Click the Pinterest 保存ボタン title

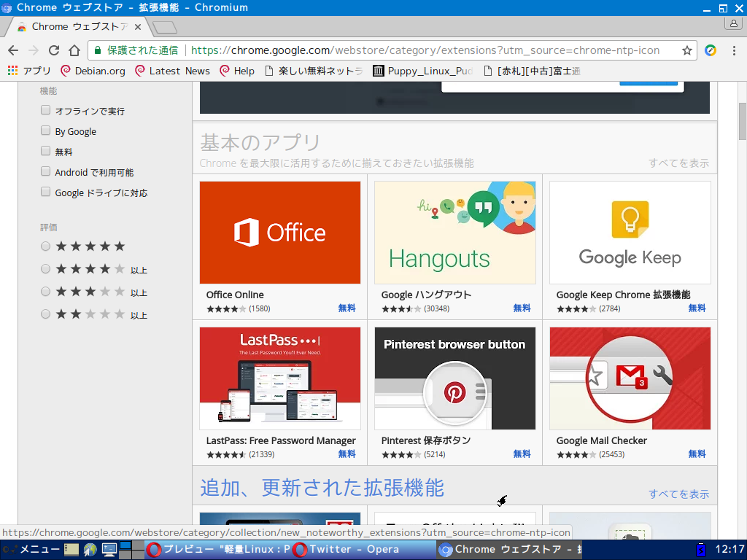[426, 441]
